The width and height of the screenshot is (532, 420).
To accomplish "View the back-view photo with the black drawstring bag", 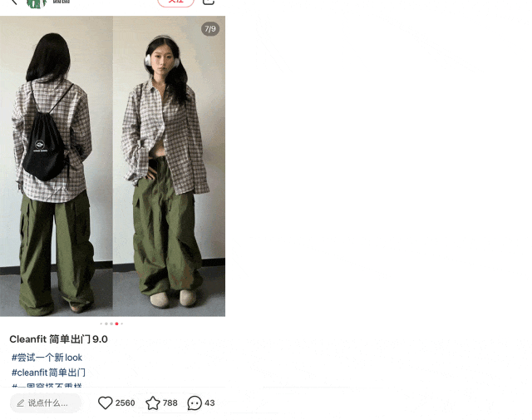I will (x=57, y=166).
